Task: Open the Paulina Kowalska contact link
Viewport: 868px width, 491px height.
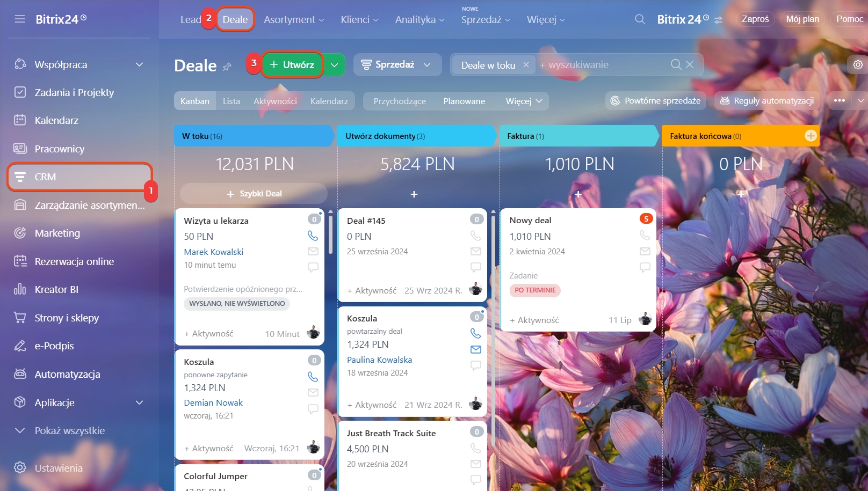Action: 379,360
